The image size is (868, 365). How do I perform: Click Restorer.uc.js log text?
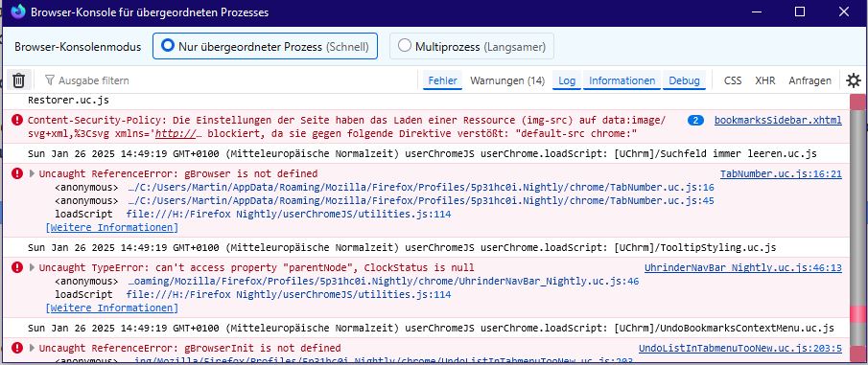68,101
